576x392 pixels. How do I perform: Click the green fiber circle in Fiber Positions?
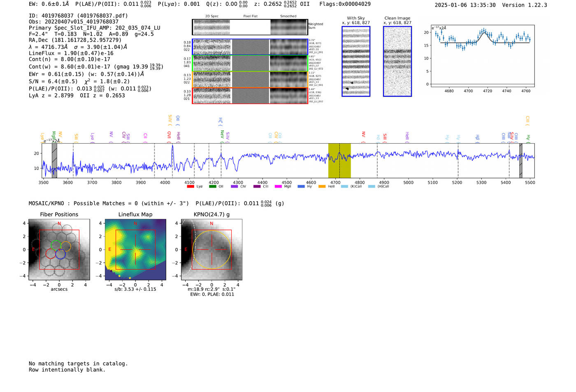(x=56, y=246)
